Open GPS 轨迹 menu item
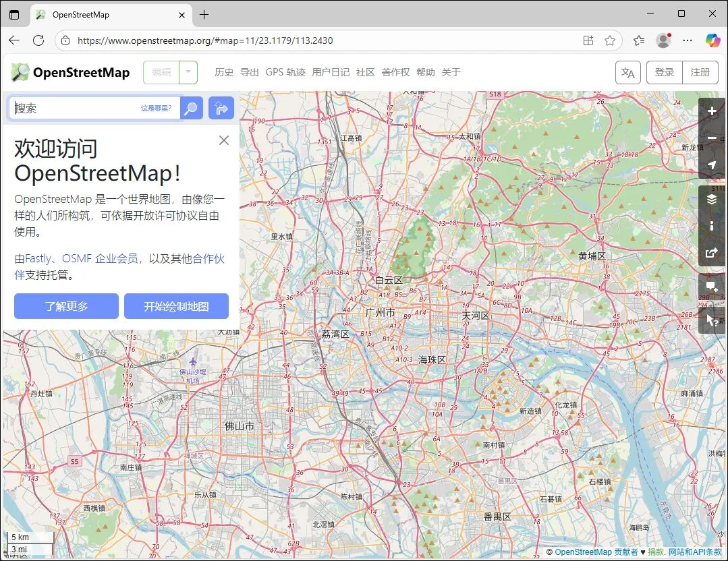Screen dimensions: 728x561 point(285,72)
